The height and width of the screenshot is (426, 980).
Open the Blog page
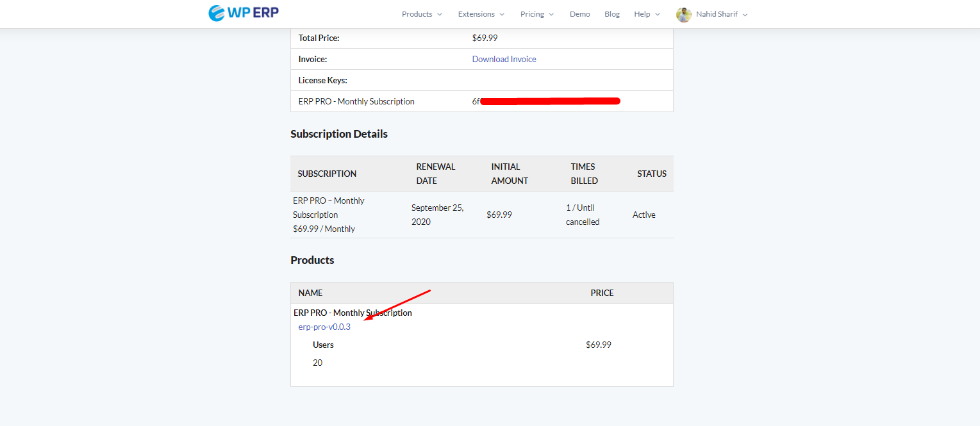click(x=611, y=13)
